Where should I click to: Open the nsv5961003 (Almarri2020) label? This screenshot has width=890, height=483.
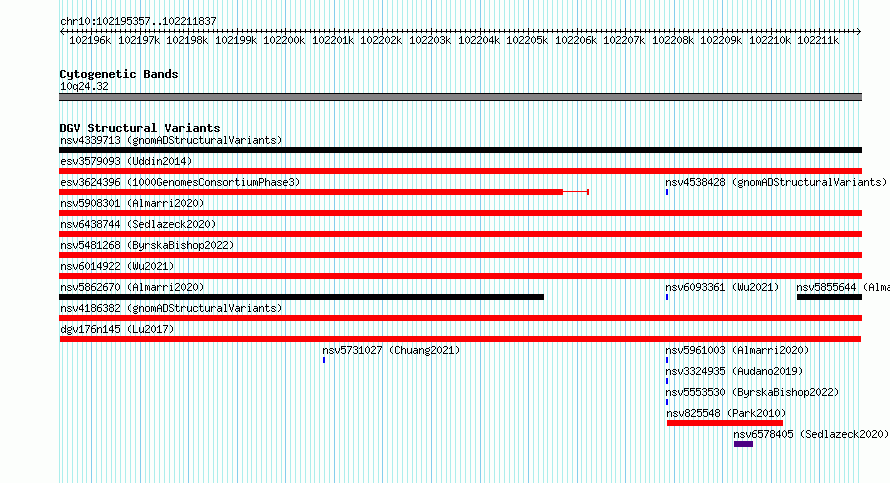coord(737,350)
